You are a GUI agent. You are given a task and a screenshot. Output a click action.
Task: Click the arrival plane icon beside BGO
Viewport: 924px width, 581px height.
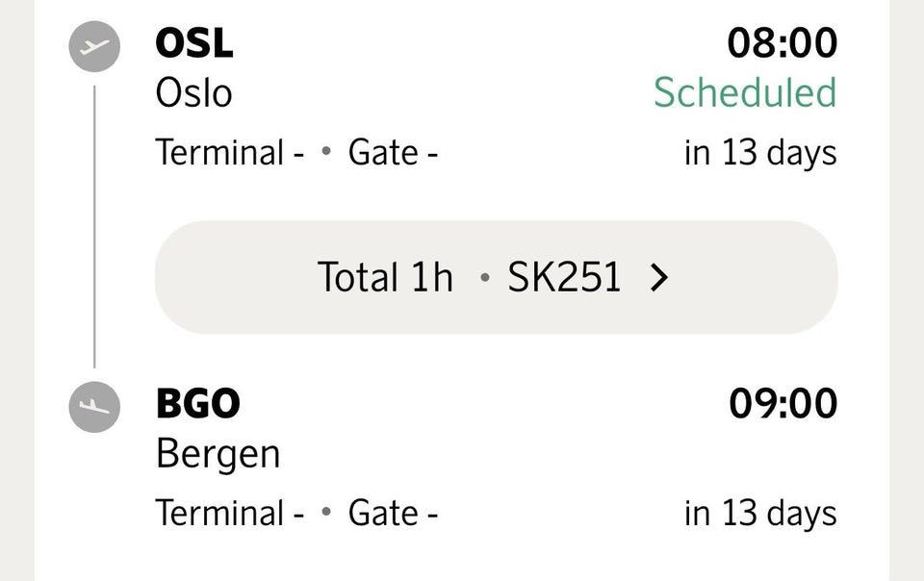(x=94, y=407)
